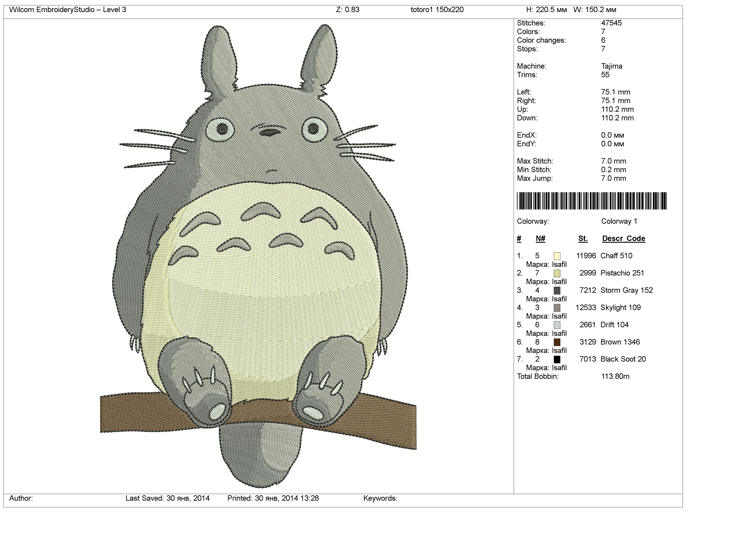Screen dimensions: 756x535
Task: Click the Pistachio 251 color swatch
Action: tap(557, 273)
